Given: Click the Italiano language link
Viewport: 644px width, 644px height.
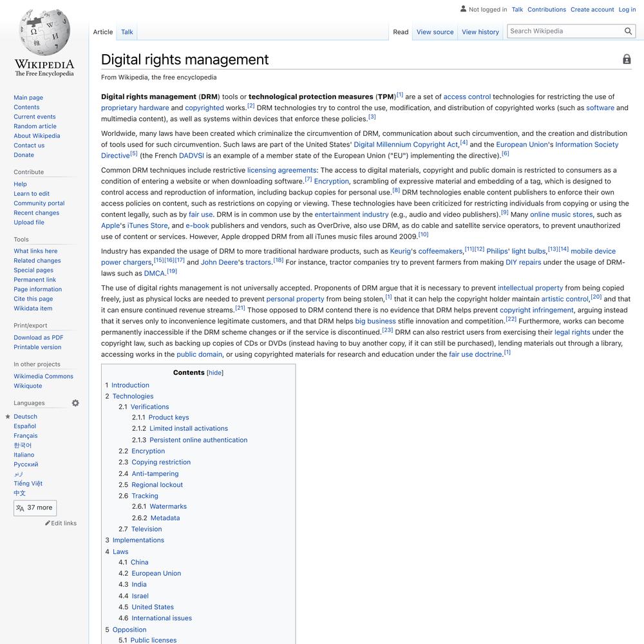Looking at the screenshot, I should (x=24, y=455).
